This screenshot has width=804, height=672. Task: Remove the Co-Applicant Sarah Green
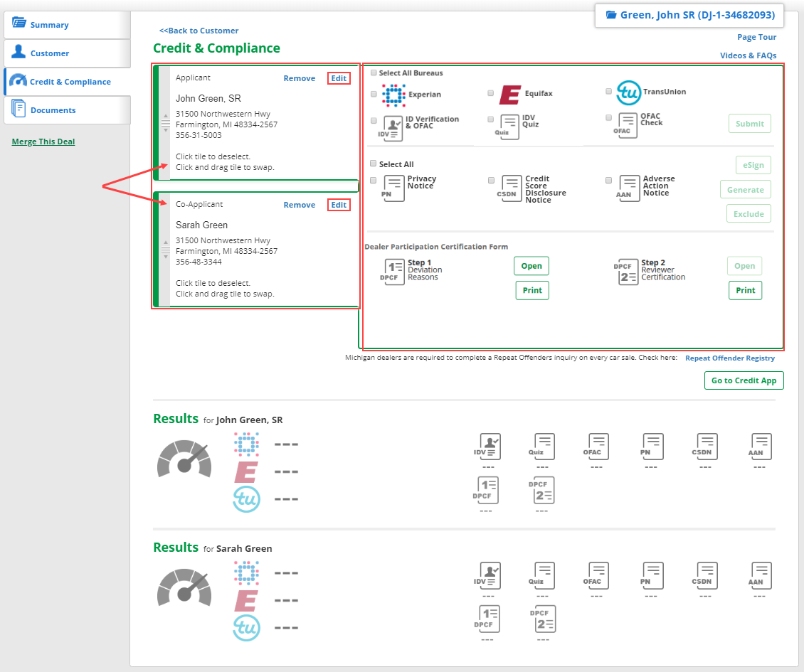click(x=300, y=205)
